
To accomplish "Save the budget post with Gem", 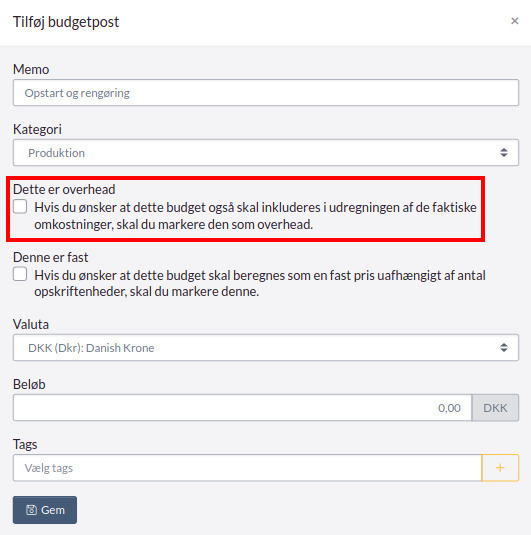I will click(x=45, y=510).
